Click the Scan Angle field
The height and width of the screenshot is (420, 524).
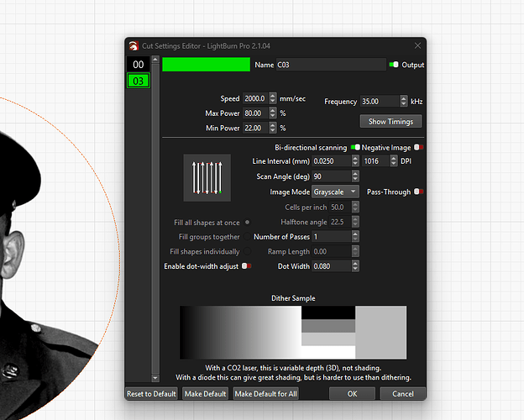point(331,176)
